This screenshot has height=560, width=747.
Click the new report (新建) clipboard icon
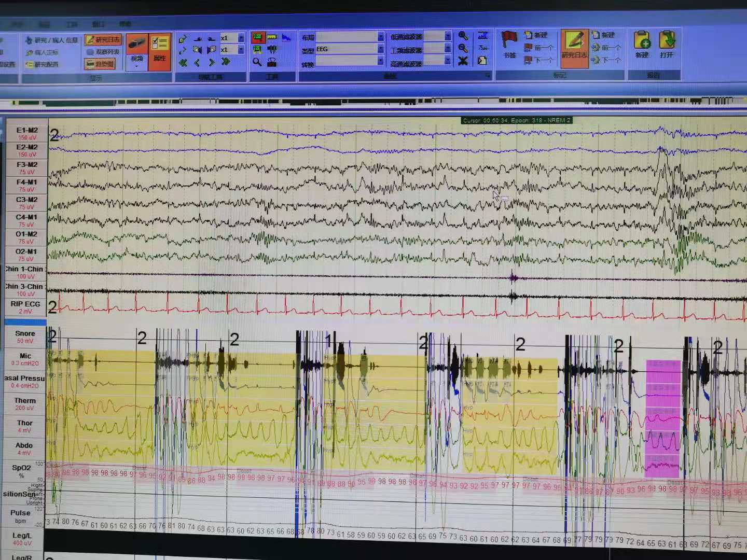642,41
